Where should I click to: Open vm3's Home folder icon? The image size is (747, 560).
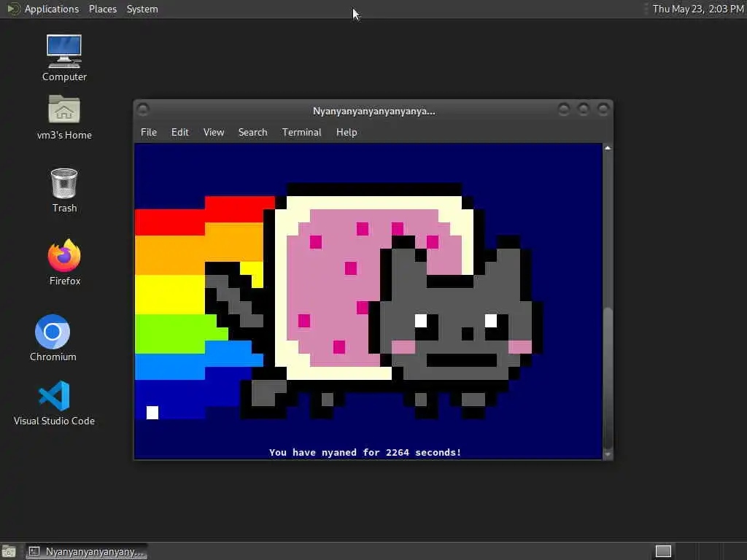[64, 117]
